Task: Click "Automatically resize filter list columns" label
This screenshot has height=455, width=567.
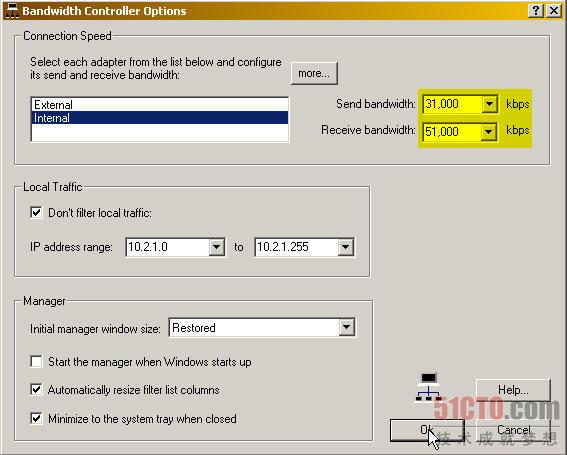Action: pyautogui.click(x=133, y=390)
